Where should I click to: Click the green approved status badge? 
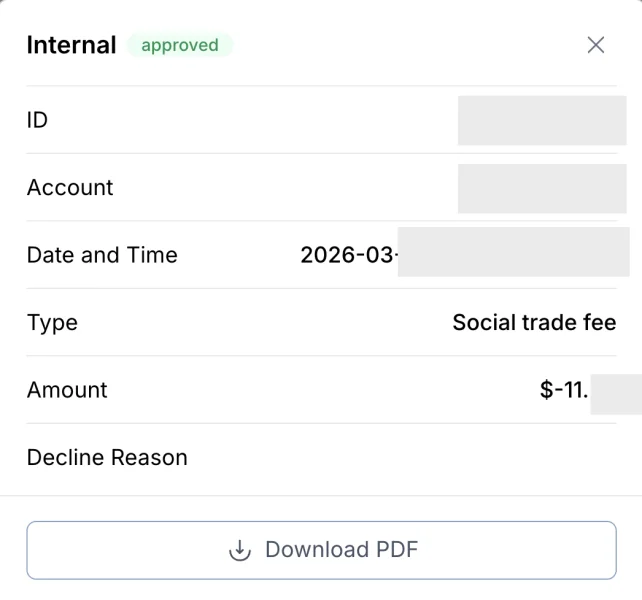pyautogui.click(x=180, y=45)
